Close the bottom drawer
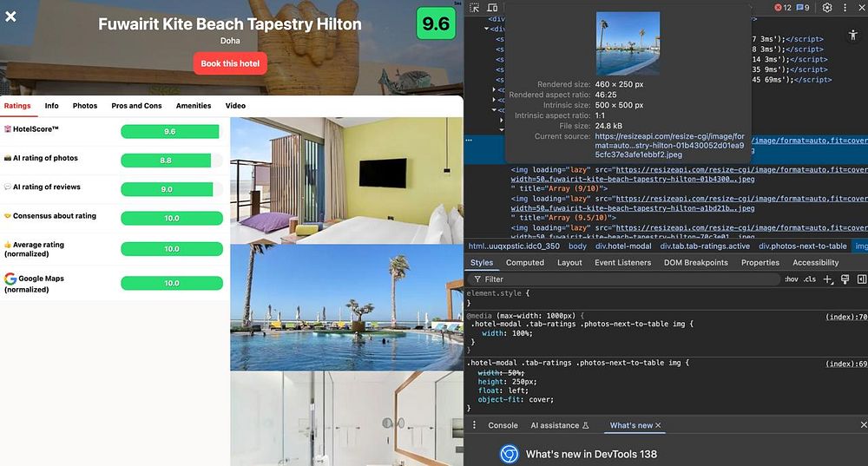 click(x=863, y=425)
